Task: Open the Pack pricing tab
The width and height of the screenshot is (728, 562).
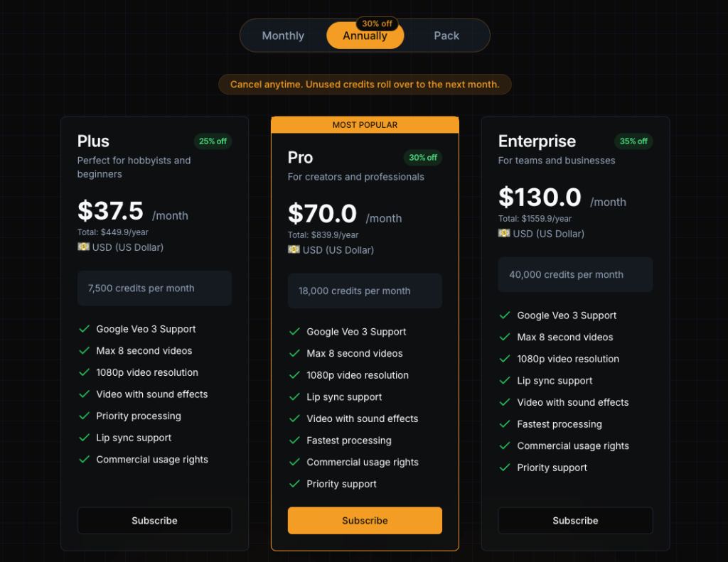Action: point(446,36)
